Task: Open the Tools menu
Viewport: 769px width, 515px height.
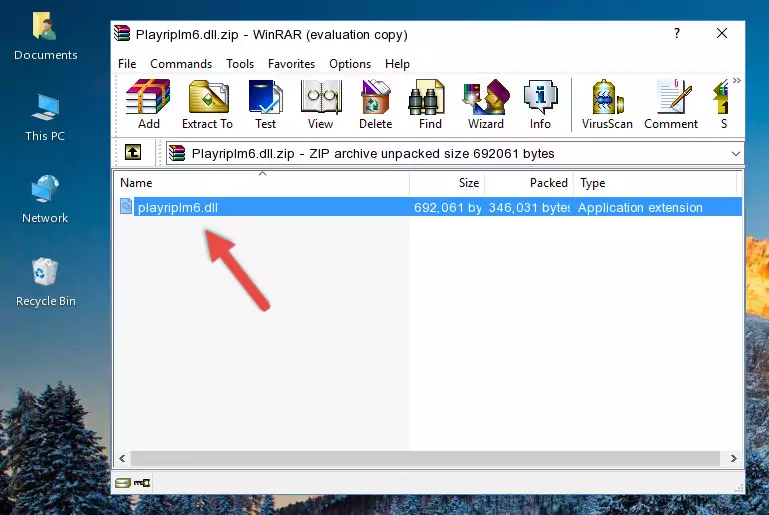Action: (240, 64)
